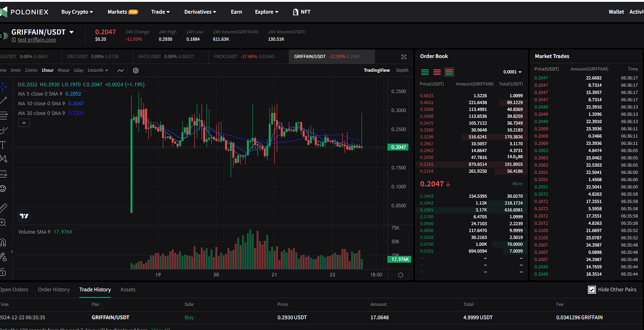
Task: Select the forecasting and measurement tool
Action: coord(3,174)
